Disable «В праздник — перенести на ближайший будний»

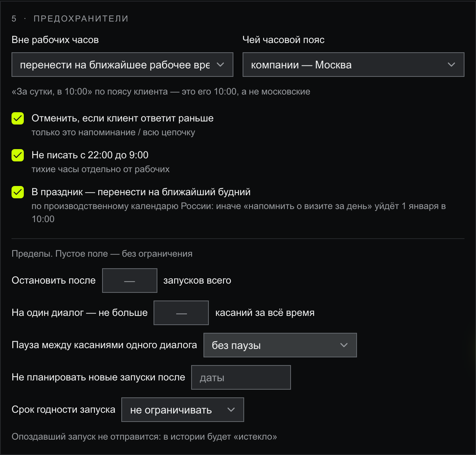pyautogui.click(x=18, y=192)
